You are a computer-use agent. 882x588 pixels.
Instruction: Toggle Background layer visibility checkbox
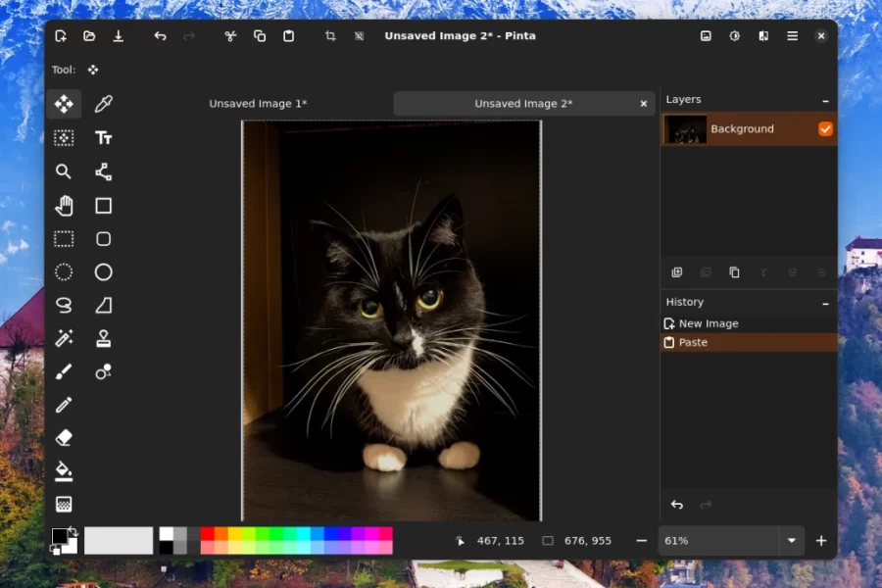[x=825, y=129]
